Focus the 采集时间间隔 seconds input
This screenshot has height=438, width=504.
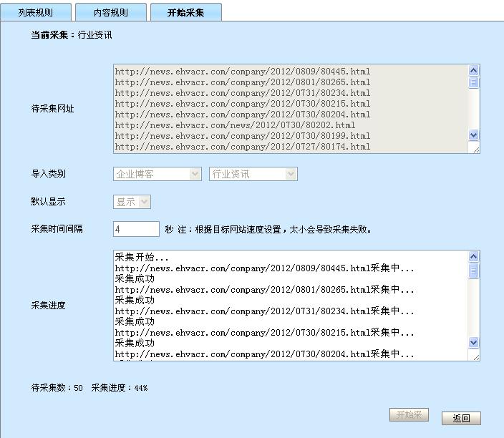136,229
